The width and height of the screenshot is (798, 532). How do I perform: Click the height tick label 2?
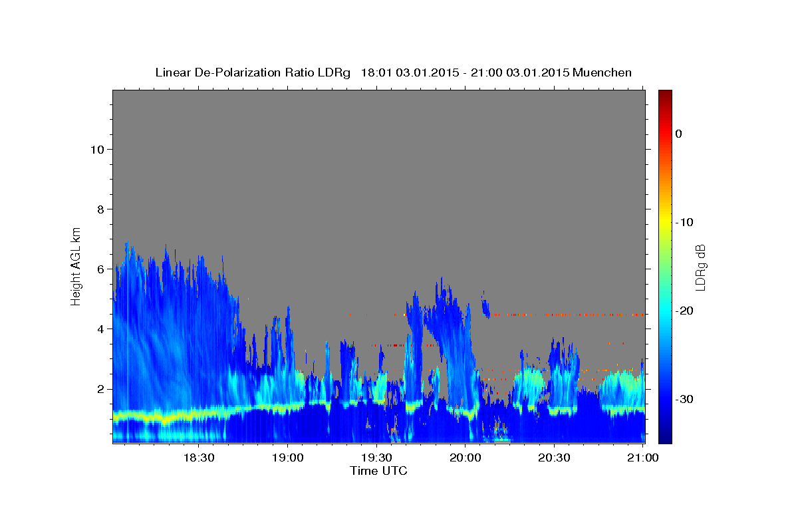tap(100, 388)
